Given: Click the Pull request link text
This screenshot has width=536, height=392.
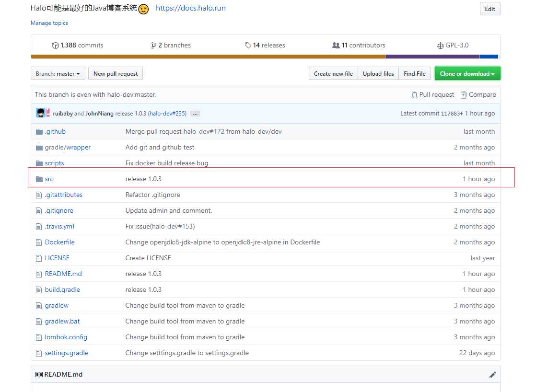Looking at the screenshot, I should (437, 95).
